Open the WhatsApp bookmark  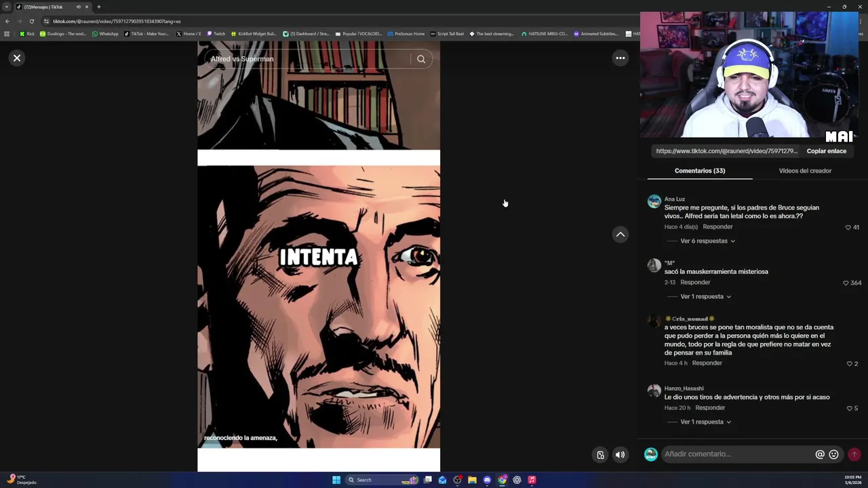(105, 34)
